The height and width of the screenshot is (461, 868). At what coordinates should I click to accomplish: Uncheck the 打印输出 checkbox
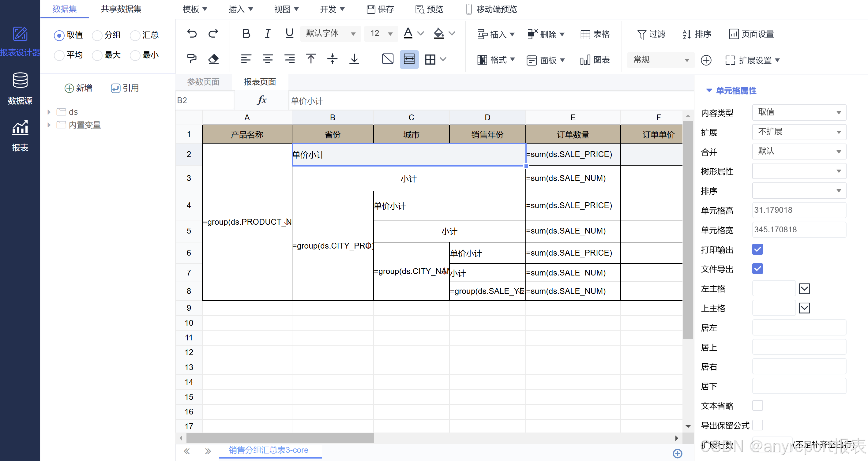(757, 249)
